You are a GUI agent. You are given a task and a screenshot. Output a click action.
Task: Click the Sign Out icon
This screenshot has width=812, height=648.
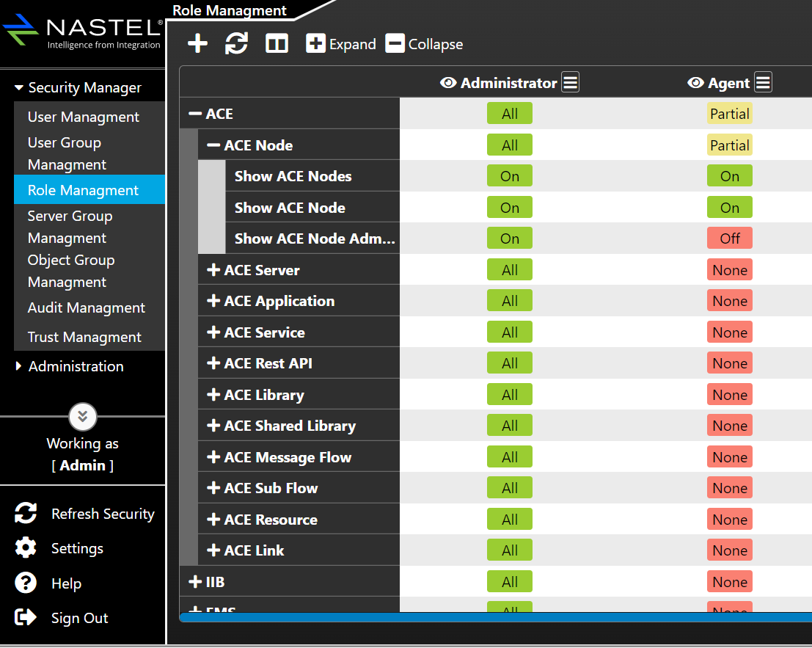(26, 617)
